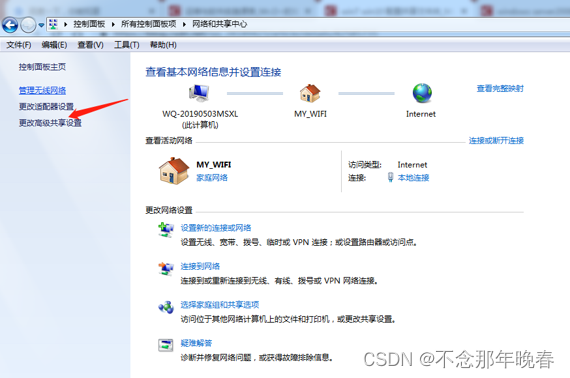Viewport: 570px width, 378px height.
Task: Click the bold MY_WIFI active network name
Action: [x=214, y=165]
